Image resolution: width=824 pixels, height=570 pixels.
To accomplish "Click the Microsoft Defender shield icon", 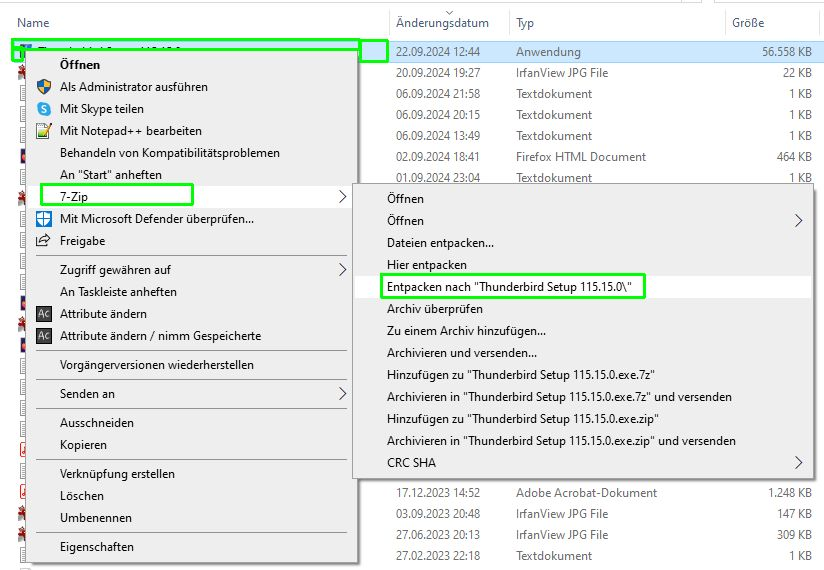I will 44,219.
